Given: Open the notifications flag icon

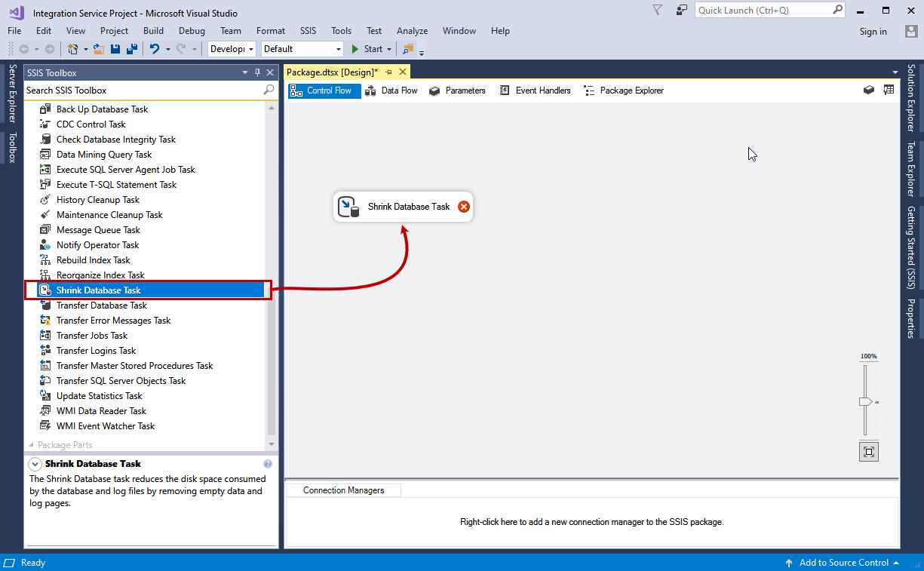Looking at the screenshot, I should pos(657,10).
